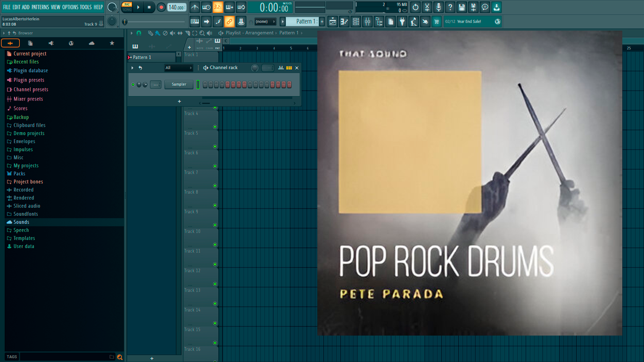This screenshot has width=644, height=362.
Task: Open the Mixer window
Action: point(367,21)
